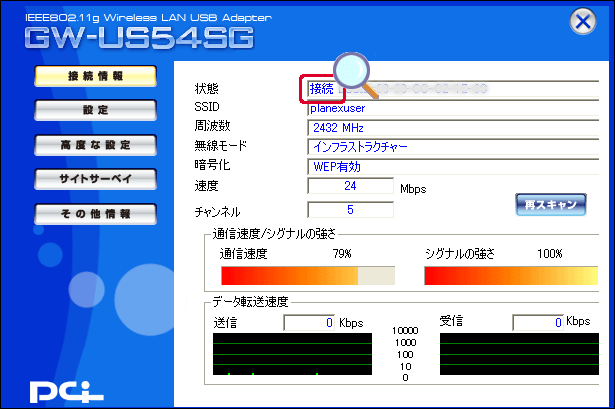Close the GW-US54SG utility window

pos(583,21)
